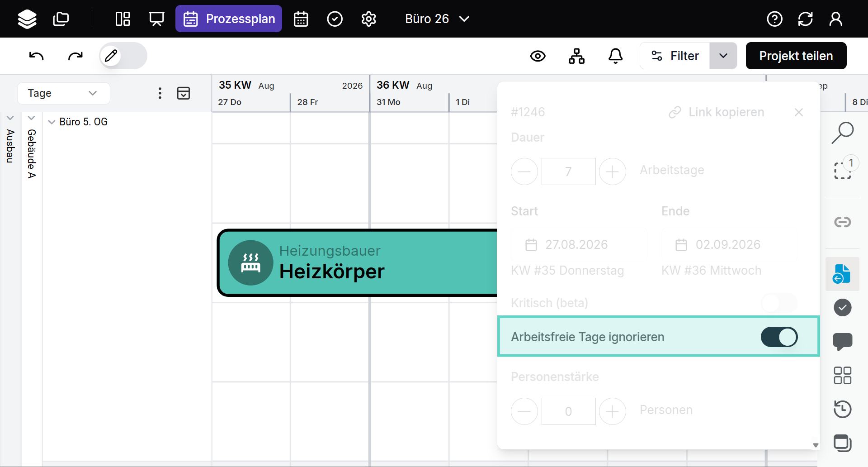Image resolution: width=868 pixels, height=467 pixels.
Task: Click the undo arrow icon
Action: click(37, 56)
